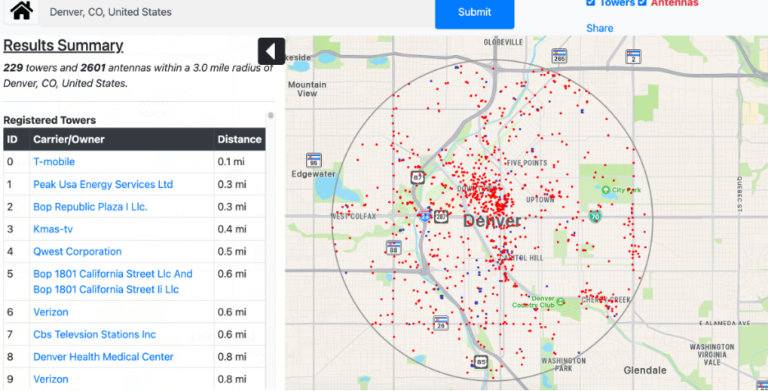Click the Distance column header
The width and height of the screenshot is (768, 391).
point(240,140)
